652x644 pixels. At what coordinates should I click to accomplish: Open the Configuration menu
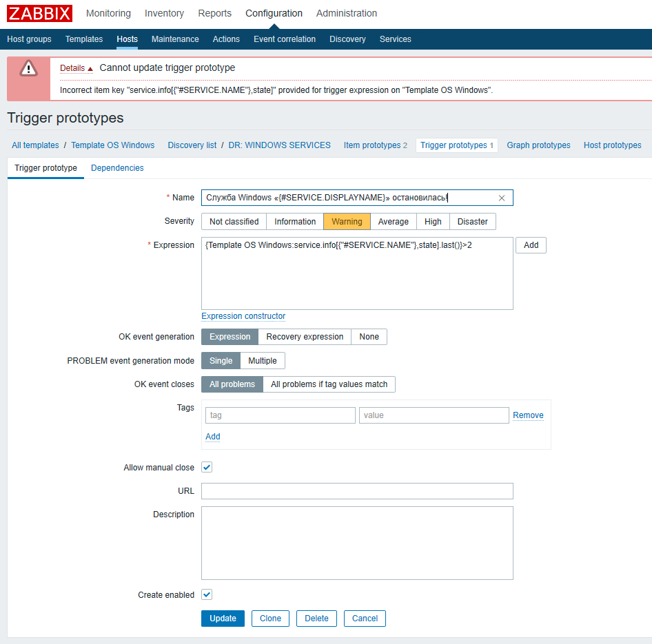pos(274,13)
